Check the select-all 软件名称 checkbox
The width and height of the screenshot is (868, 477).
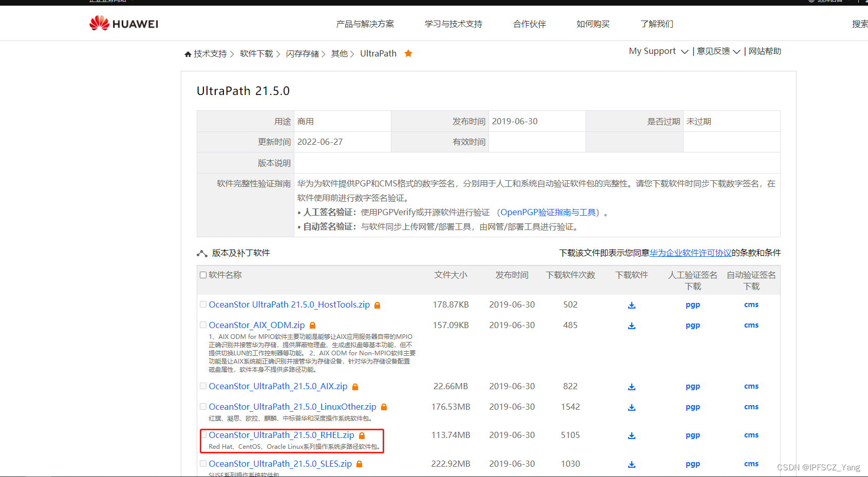[x=203, y=275]
